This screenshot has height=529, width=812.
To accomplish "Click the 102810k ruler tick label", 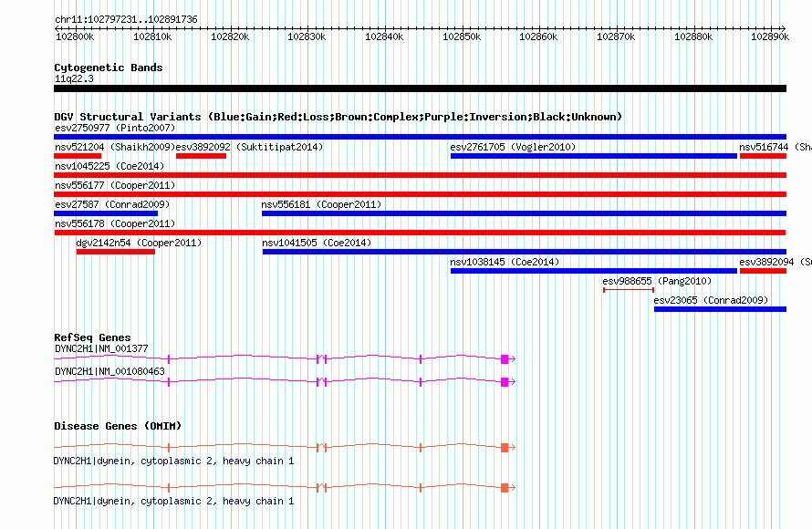I will pos(152,36).
